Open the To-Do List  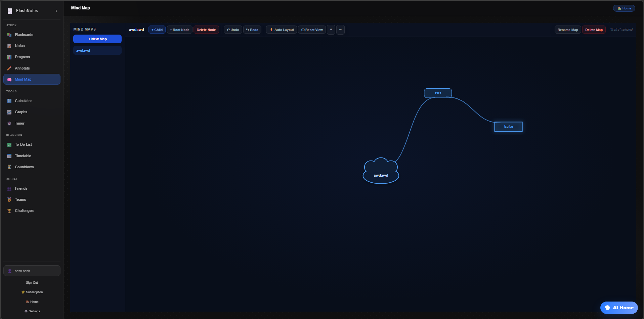click(x=23, y=144)
